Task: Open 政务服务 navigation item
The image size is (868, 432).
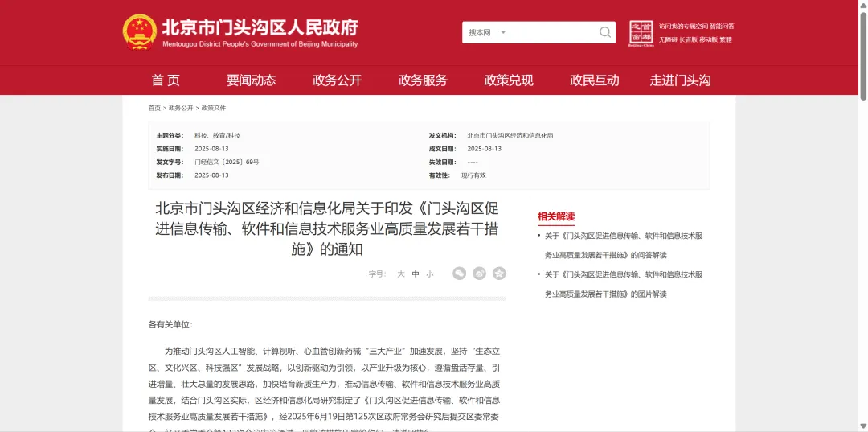Action: pyautogui.click(x=423, y=80)
